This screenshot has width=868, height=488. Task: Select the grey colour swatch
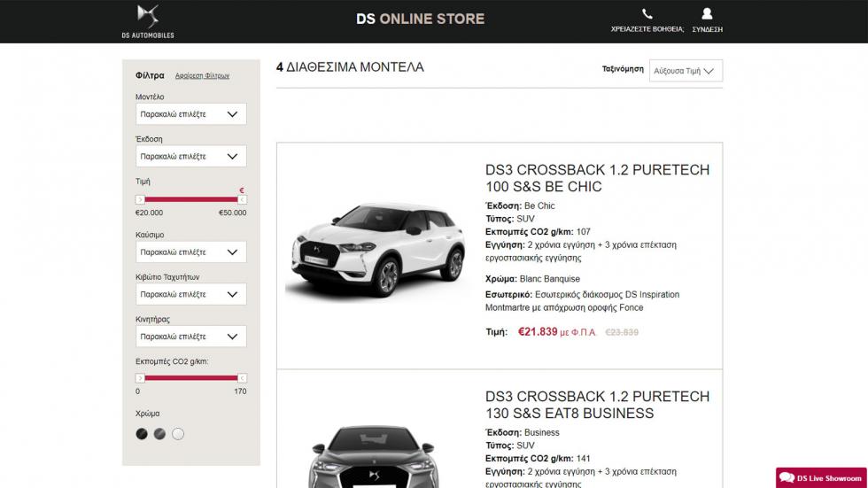tap(159, 434)
